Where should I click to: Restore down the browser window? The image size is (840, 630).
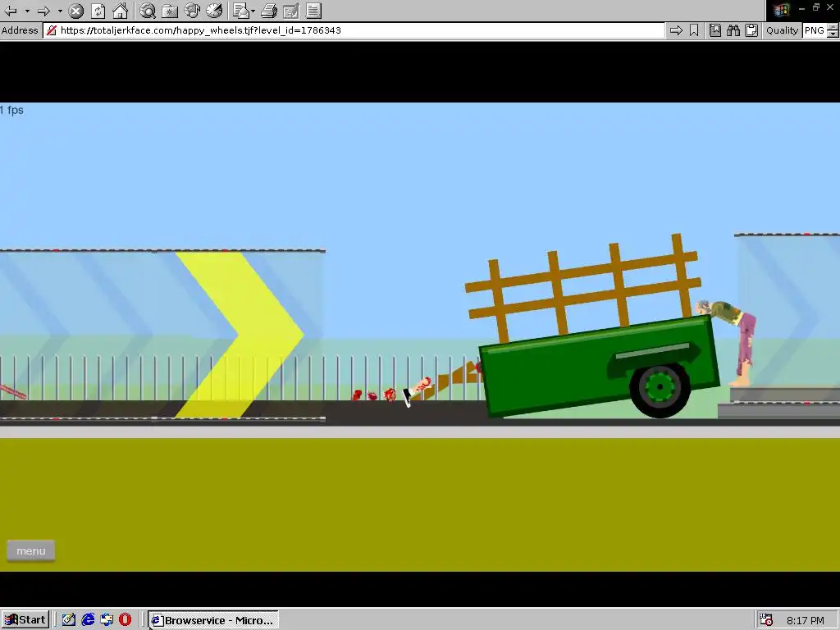tap(816, 7)
